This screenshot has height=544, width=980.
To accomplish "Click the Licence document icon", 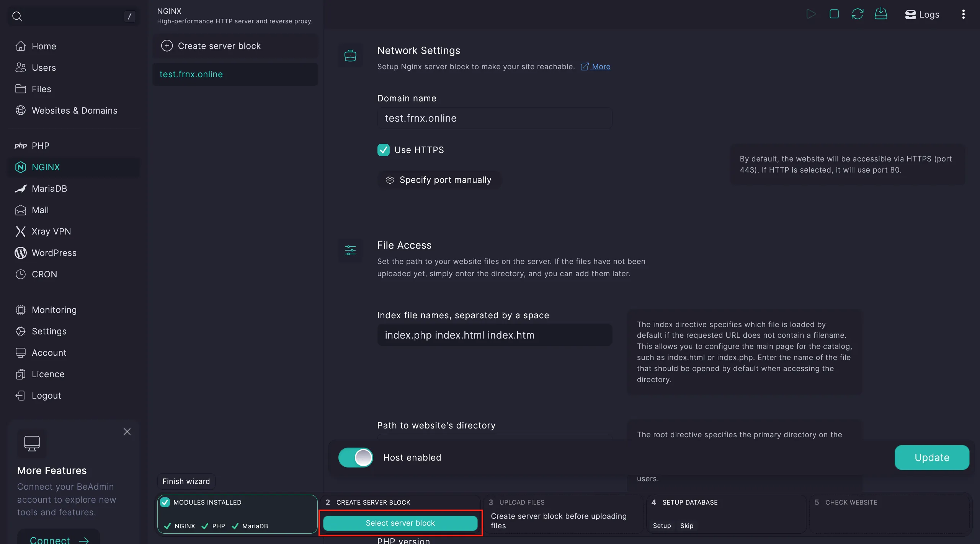I will 21,374.
